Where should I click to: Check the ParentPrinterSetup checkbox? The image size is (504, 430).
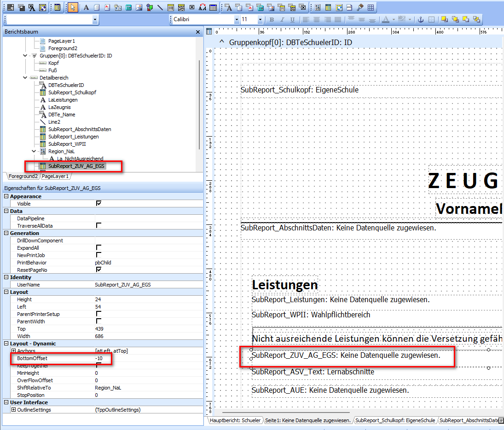tap(98, 314)
